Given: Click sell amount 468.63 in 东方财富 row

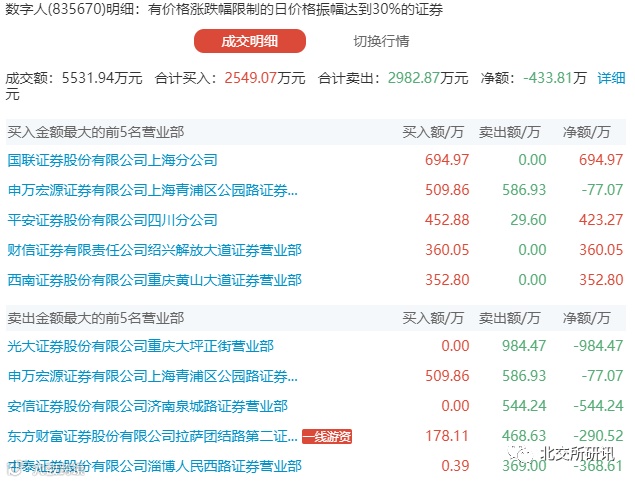Looking at the screenshot, I should tap(524, 436).
